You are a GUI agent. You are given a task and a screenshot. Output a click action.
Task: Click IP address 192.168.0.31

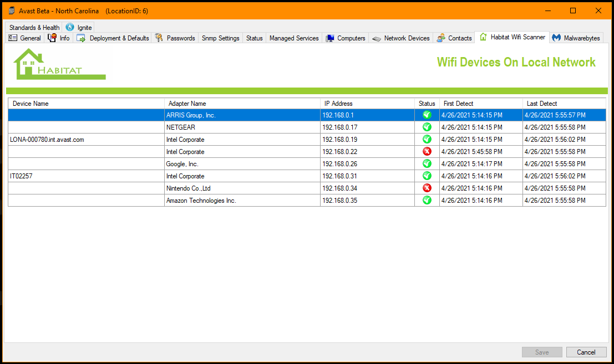click(x=339, y=176)
